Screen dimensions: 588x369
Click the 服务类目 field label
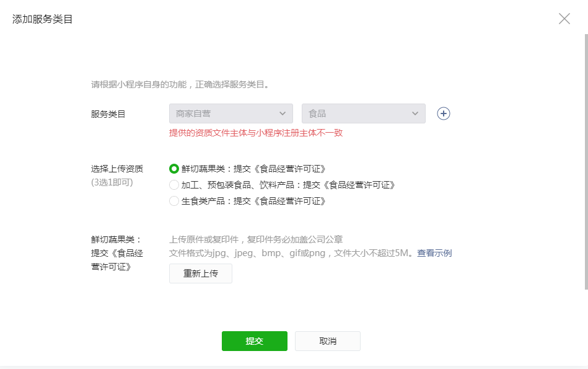coord(108,114)
